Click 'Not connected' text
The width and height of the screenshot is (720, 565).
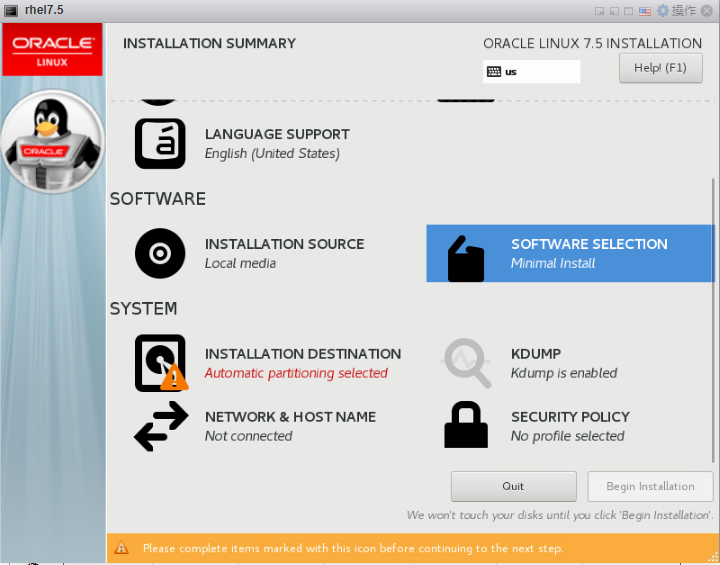[248, 436]
